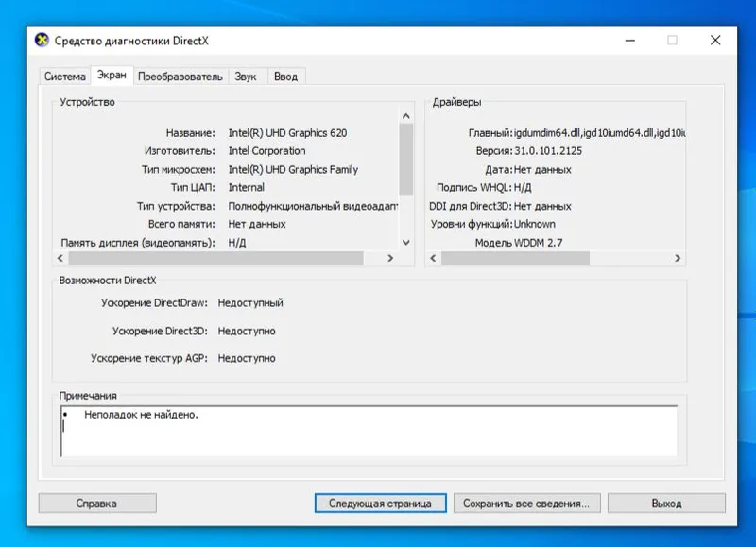Click right arrow of Устройство horizontal scrollbar

390,258
